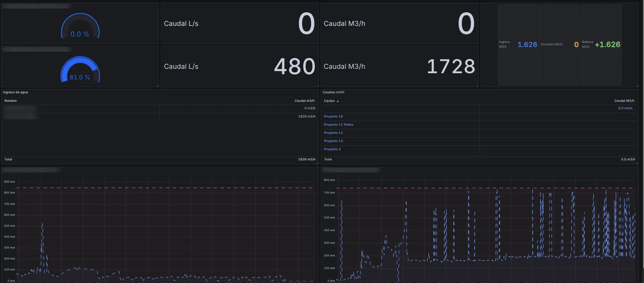Open the Casetas m3/h panel title
This screenshot has height=283, width=644.
(333, 92)
